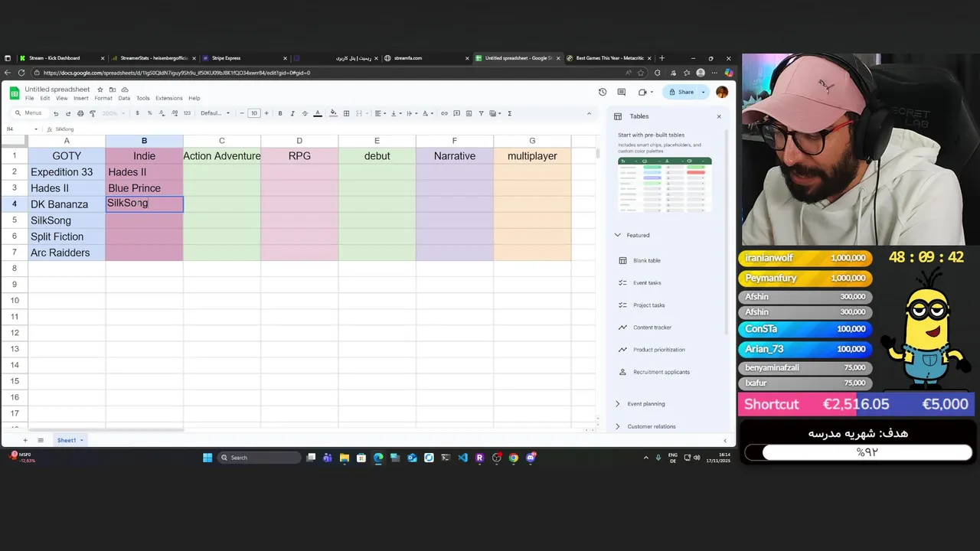Screen dimensions: 980x551
Task: Click the Name box showing B4
Action: 21,129
